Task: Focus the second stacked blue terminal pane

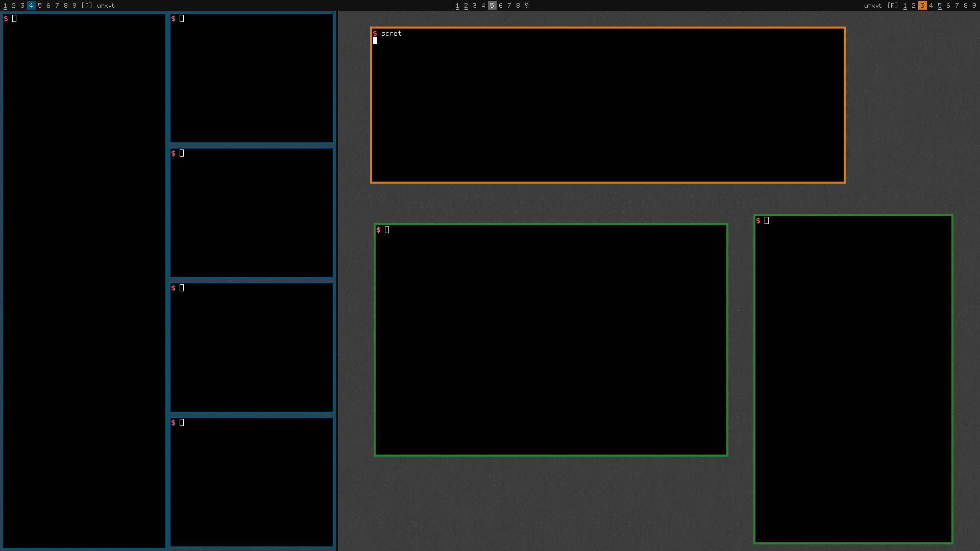Action: click(x=252, y=213)
